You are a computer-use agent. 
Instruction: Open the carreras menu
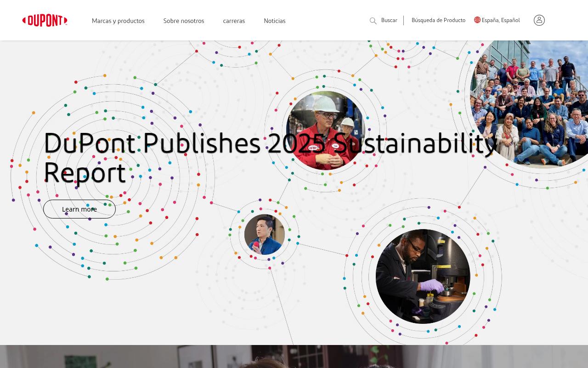(x=234, y=21)
